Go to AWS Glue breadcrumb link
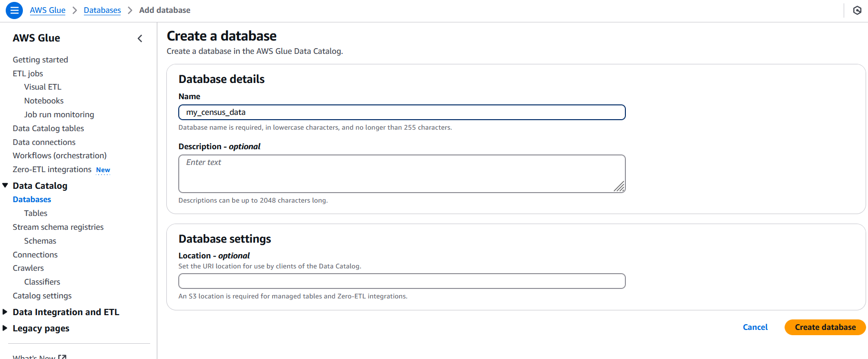868x359 pixels. coord(48,10)
